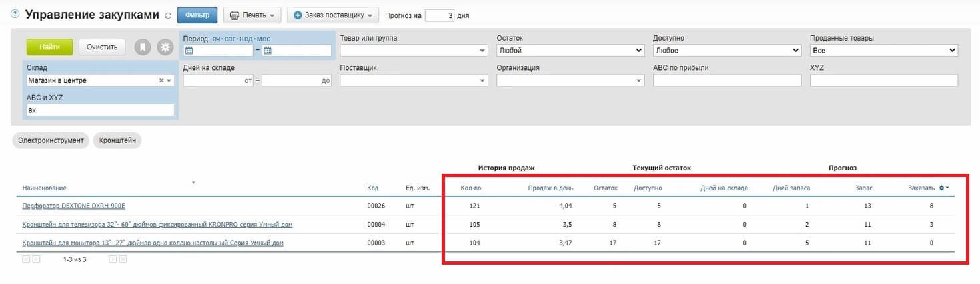The height and width of the screenshot is (284, 980).
Task: Clear Склад selection with the x icon
Action: (x=161, y=80)
